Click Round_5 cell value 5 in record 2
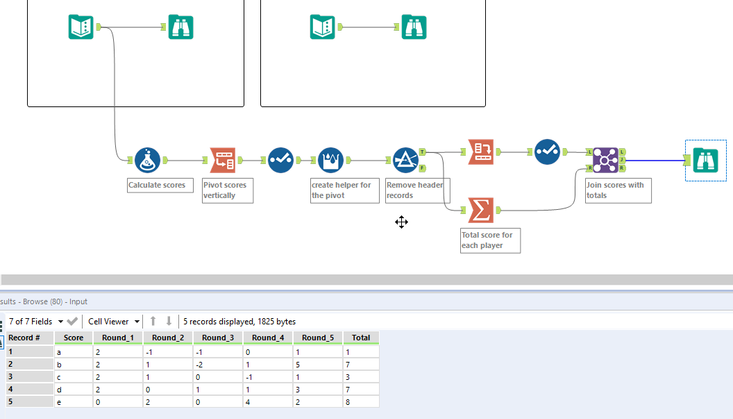This screenshot has width=733, height=419. pyautogui.click(x=318, y=364)
